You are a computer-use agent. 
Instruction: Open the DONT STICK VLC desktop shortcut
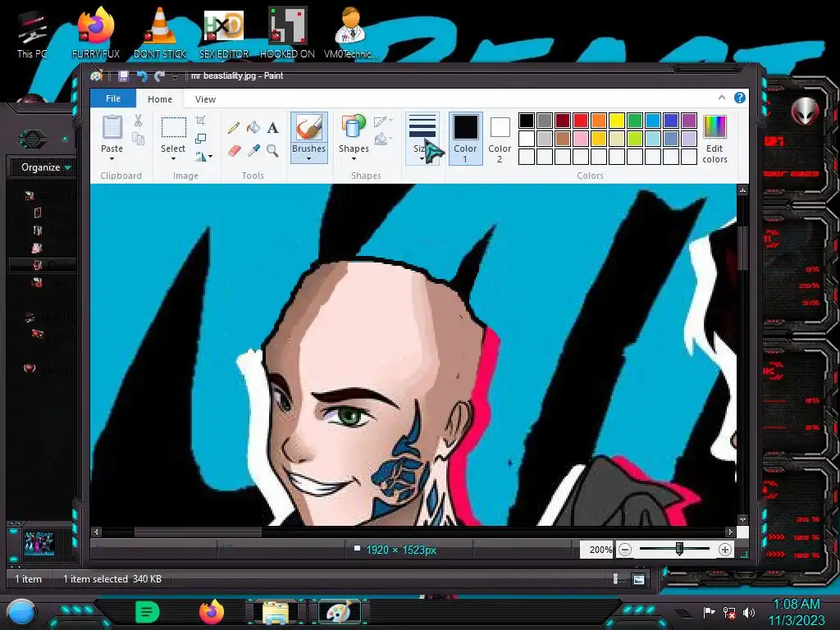tap(160, 32)
